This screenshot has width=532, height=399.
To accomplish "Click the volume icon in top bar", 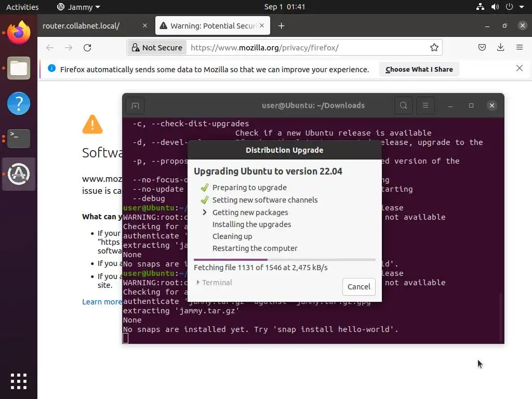I will [495, 7].
